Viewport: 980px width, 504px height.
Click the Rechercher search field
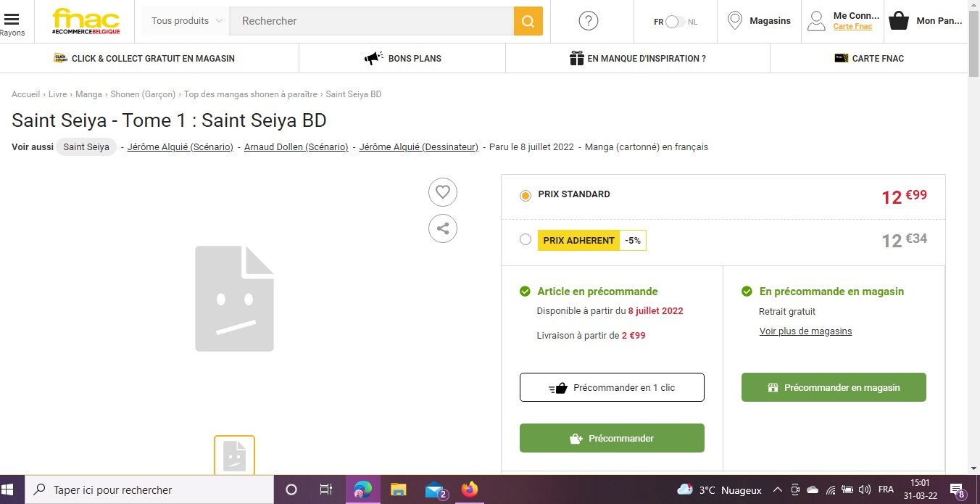point(371,21)
